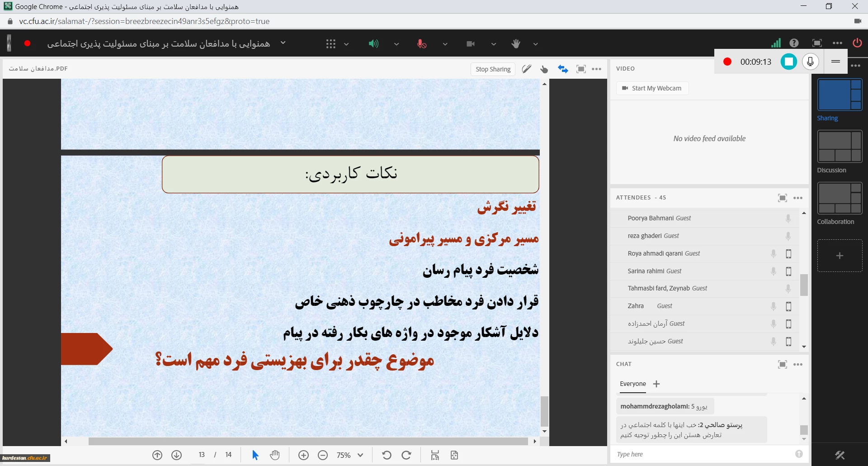Select the pointer tool next to Stop Sharing
The image size is (868, 466).
coord(544,69)
